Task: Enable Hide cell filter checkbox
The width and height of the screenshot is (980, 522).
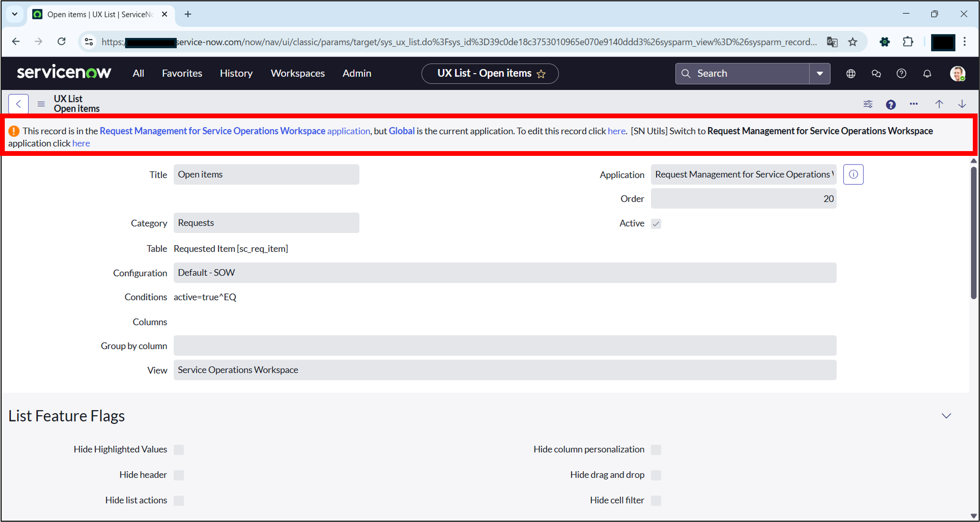Action: click(x=656, y=501)
